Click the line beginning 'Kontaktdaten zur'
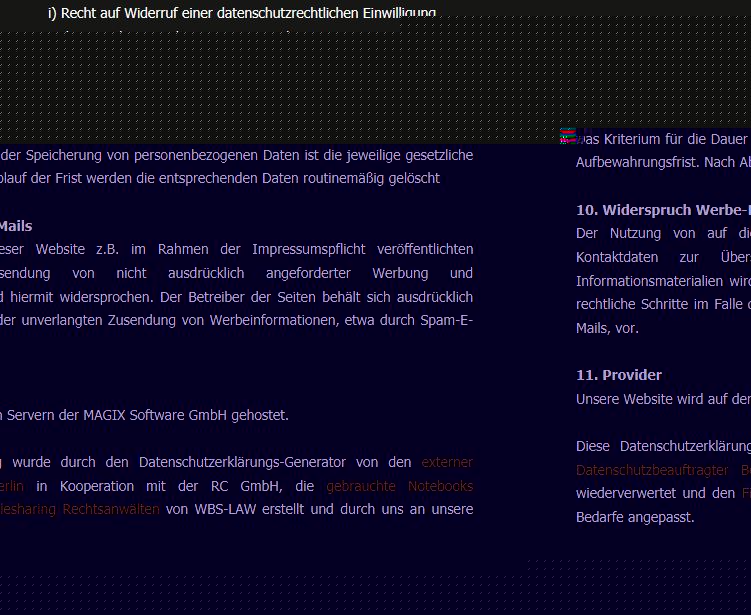Image resolution: width=751 pixels, height=615 pixels. [663, 257]
